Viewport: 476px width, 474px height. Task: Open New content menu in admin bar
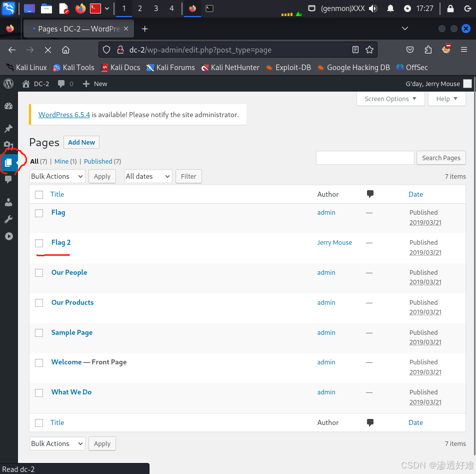click(x=95, y=84)
